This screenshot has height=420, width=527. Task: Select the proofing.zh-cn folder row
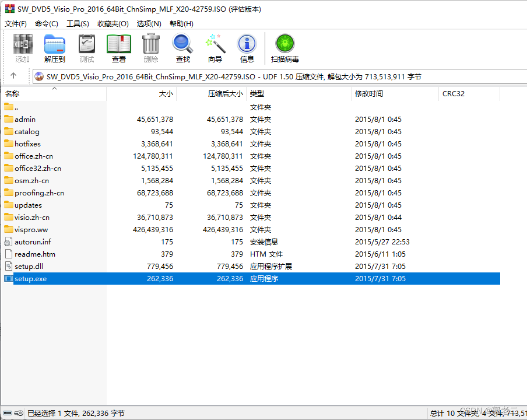pyautogui.click(x=251, y=192)
